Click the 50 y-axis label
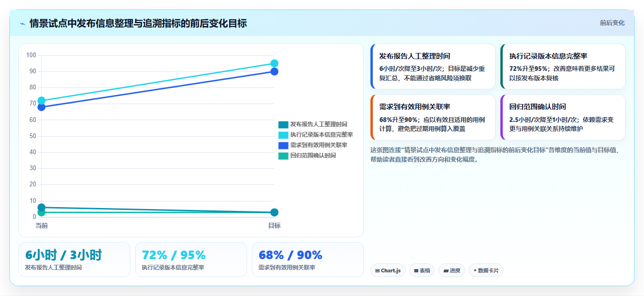This screenshot has width=644, height=296. tap(33, 136)
